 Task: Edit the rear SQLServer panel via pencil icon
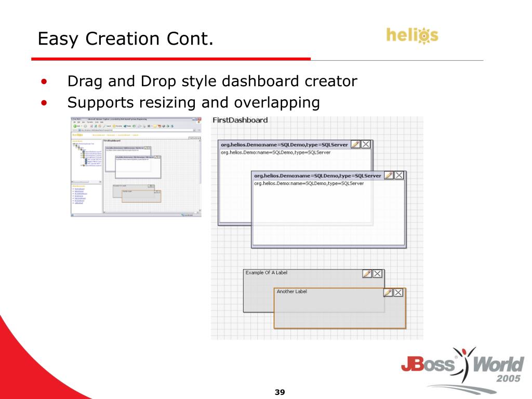[355, 144]
